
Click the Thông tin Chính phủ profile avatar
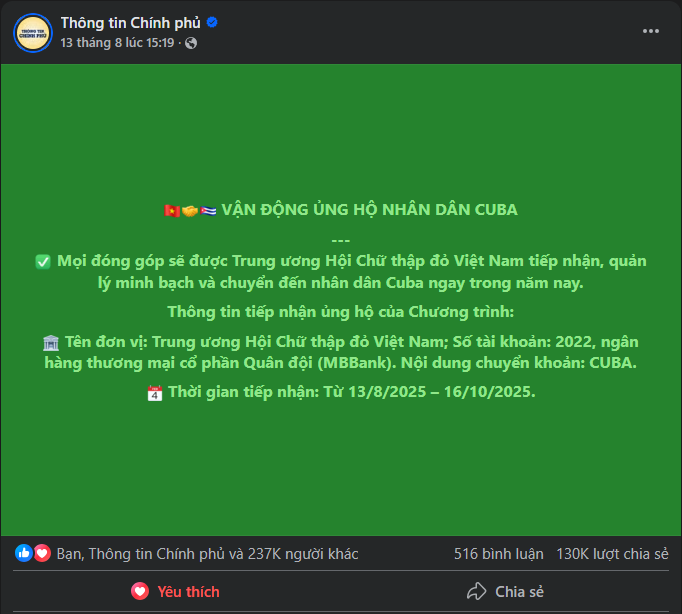[x=33, y=33]
